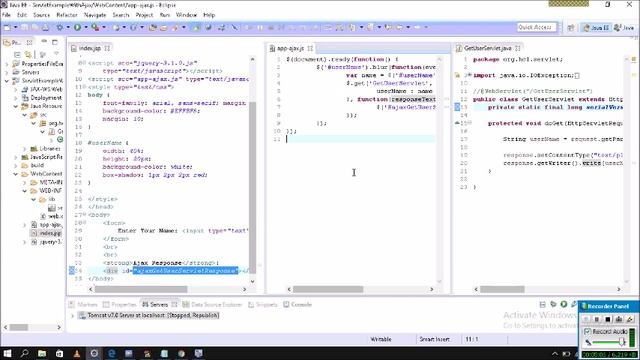This screenshot has width=640, height=360.
Task: Switch to the Java perspective button
Action: pyautogui.click(x=624, y=27)
